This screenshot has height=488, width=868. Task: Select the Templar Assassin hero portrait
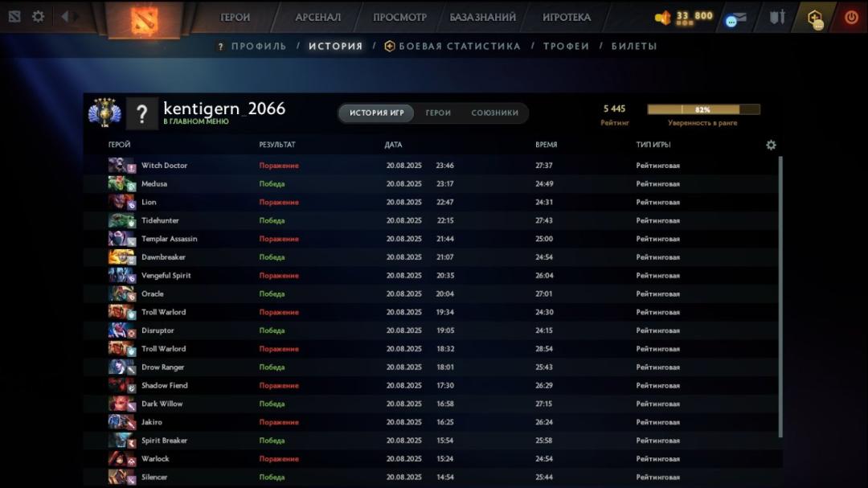122,238
